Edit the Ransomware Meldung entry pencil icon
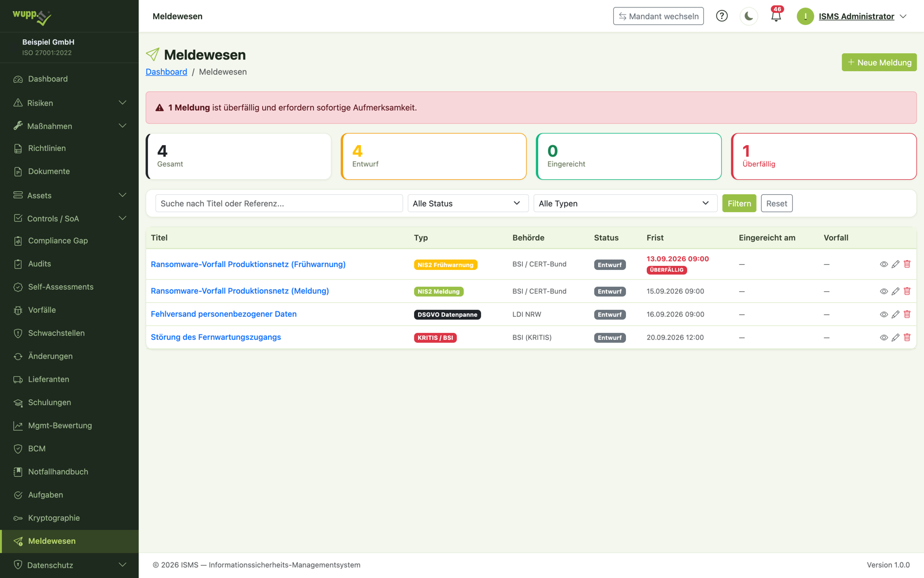This screenshot has height=578, width=924. click(x=895, y=291)
